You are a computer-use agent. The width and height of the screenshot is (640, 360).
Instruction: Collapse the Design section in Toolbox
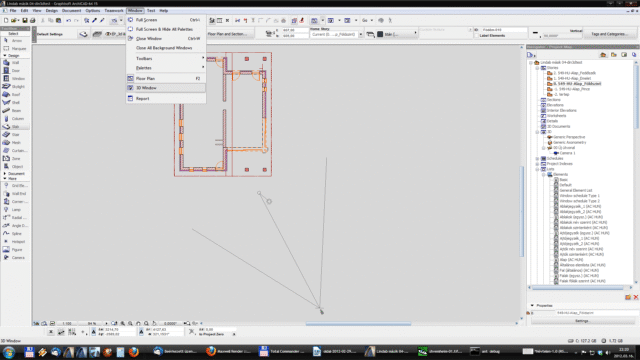point(5,56)
